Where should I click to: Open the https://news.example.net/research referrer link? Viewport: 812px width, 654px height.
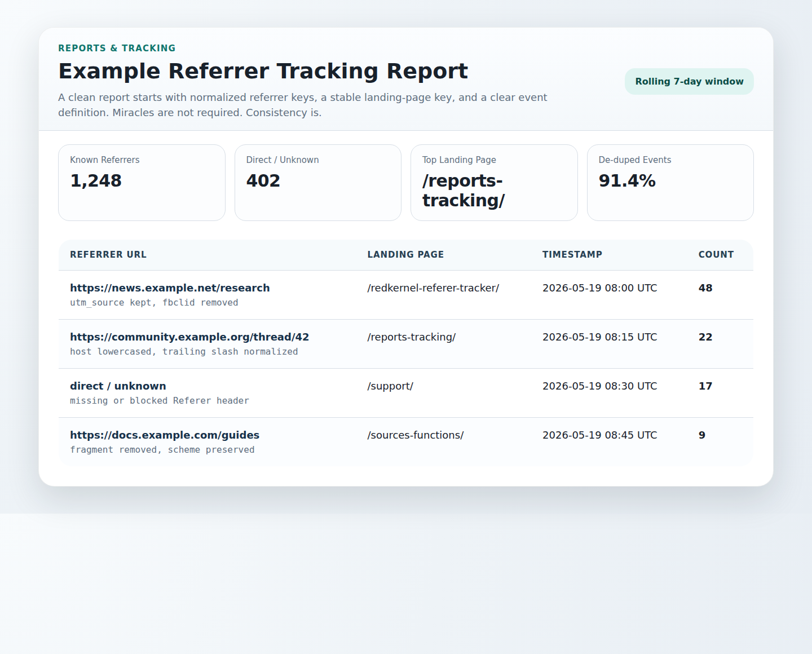pos(170,288)
